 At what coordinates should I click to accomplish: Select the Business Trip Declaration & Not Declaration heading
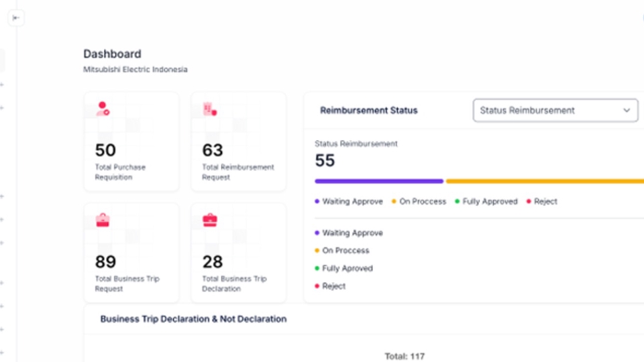(193, 319)
